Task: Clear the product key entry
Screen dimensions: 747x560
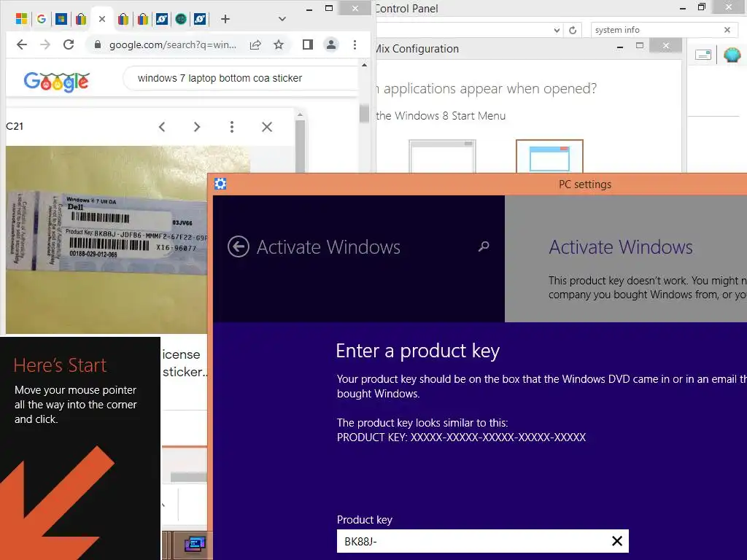Action: (x=617, y=541)
